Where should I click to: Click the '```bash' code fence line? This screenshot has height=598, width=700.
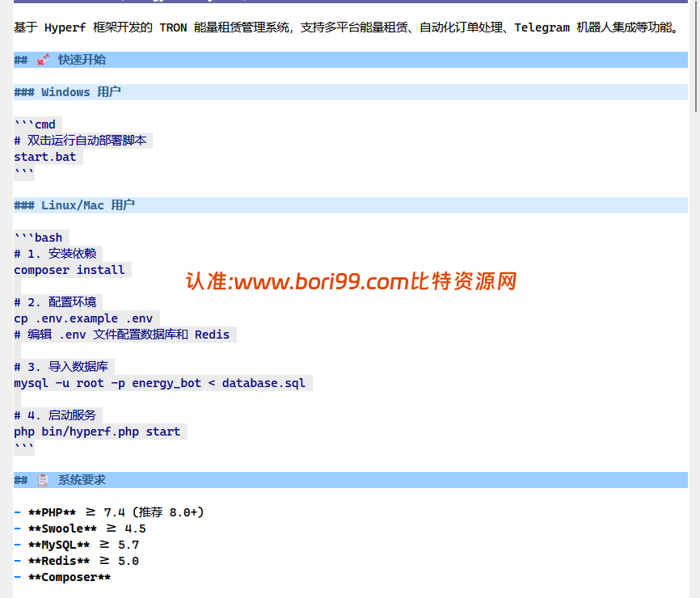click(38, 238)
